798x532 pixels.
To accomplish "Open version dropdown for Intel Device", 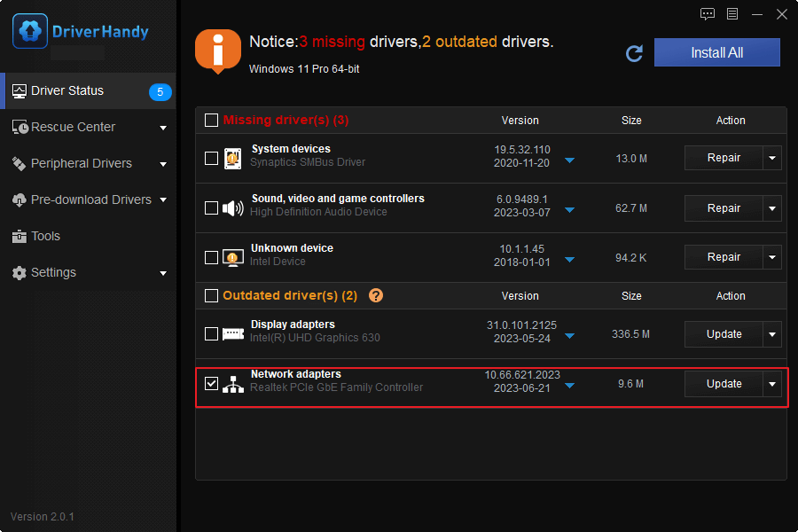I will coord(570,260).
